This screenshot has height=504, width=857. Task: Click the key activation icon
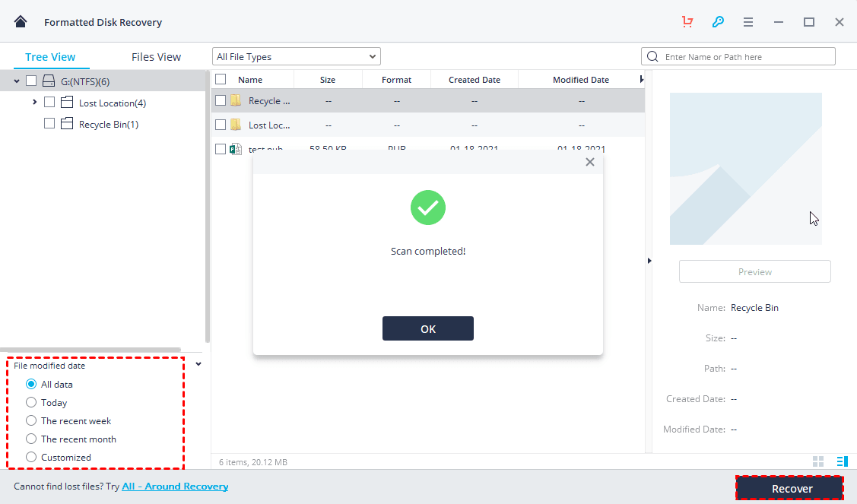pos(718,22)
